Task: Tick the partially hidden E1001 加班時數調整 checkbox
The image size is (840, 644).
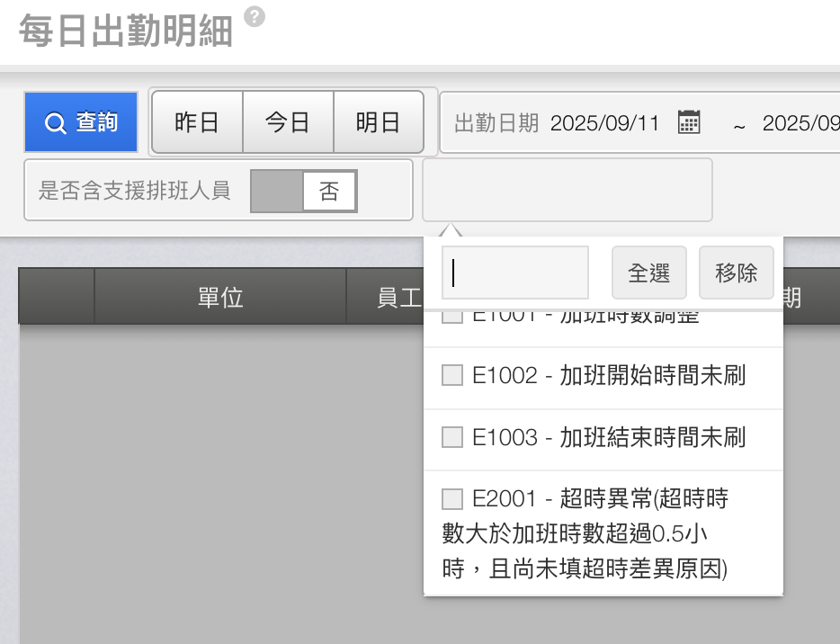Action: click(x=452, y=318)
